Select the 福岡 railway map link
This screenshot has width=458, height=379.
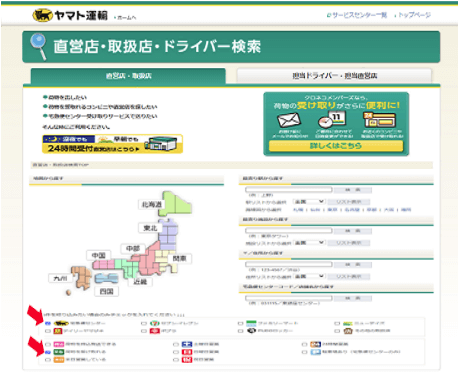coord(406,210)
